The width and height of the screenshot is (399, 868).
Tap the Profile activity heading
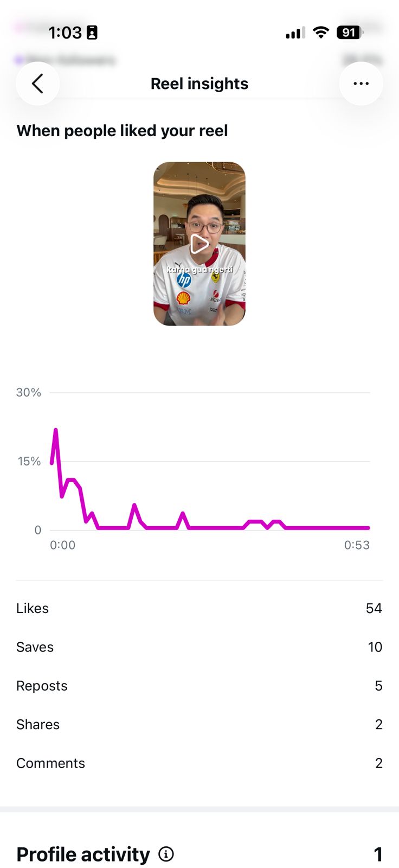[x=83, y=854]
